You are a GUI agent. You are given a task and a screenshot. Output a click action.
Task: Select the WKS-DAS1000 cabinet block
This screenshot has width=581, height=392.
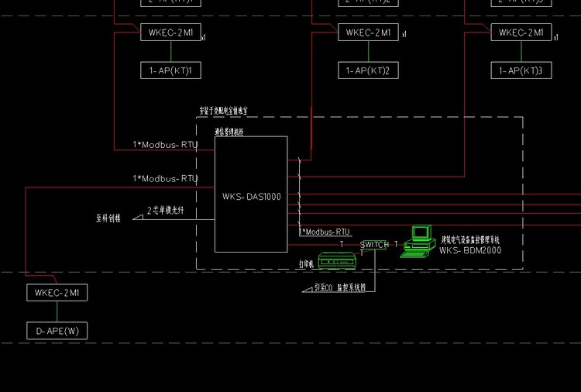pyautogui.click(x=251, y=194)
